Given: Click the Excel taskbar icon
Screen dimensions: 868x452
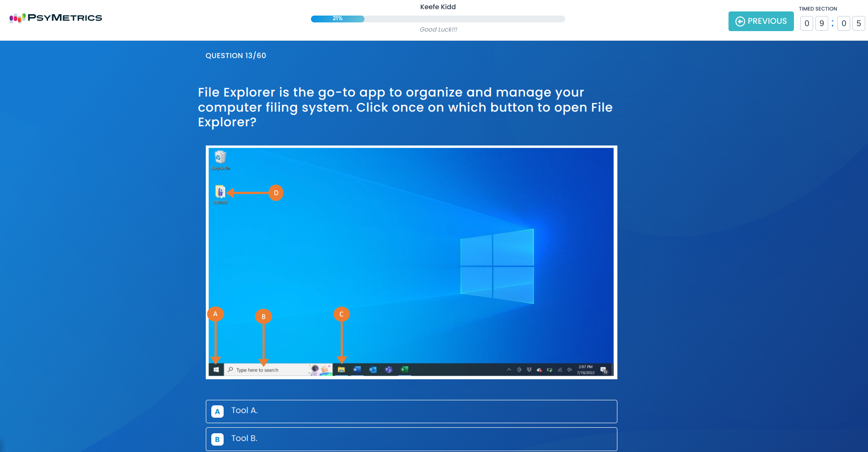Looking at the screenshot, I should (404, 370).
